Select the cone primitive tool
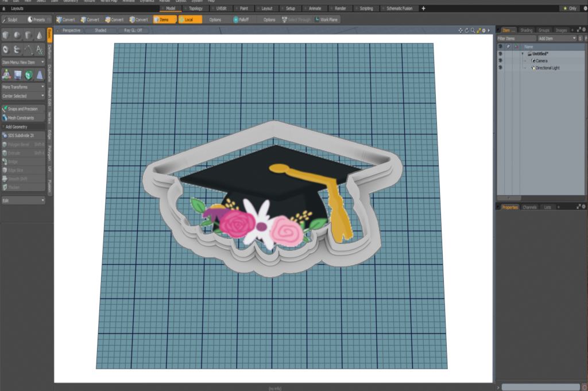The width and height of the screenshot is (588, 391). point(40,36)
